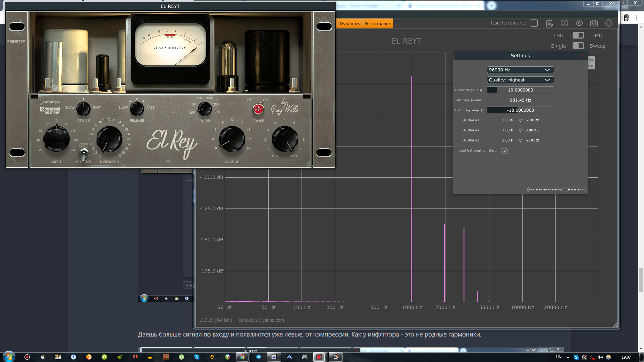This screenshot has height=362, width=644.
Task: Close the Settings panel with red X
Action: (582, 55)
